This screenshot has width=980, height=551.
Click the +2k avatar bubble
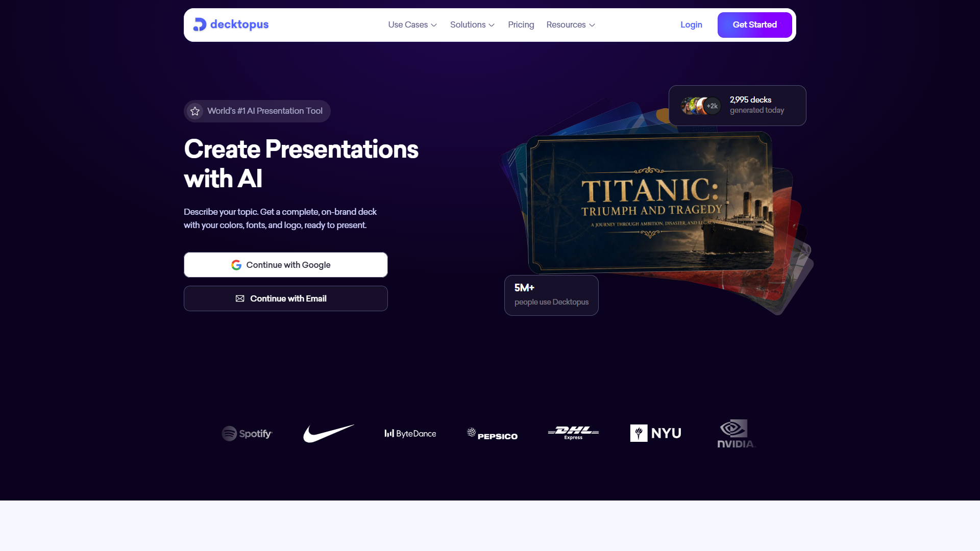click(x=712, y=106)
